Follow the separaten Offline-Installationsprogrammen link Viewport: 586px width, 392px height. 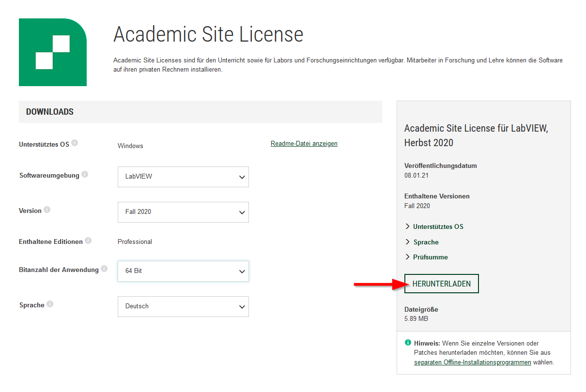473,362
